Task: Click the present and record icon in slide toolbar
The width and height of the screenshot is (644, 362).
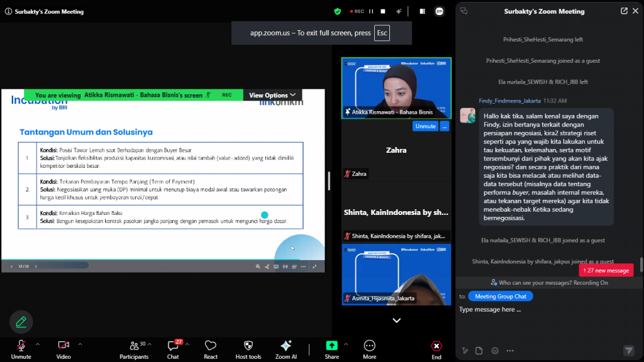Action: click(294, 266)
